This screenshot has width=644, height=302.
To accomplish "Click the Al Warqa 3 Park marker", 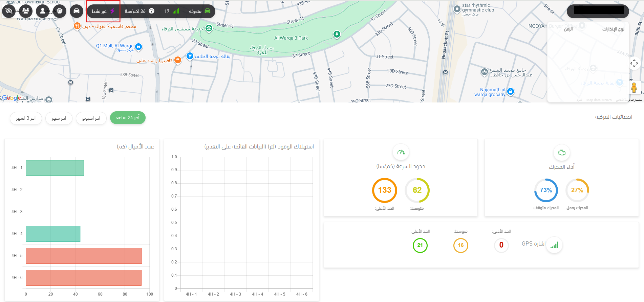I will [x=337, y=34].
